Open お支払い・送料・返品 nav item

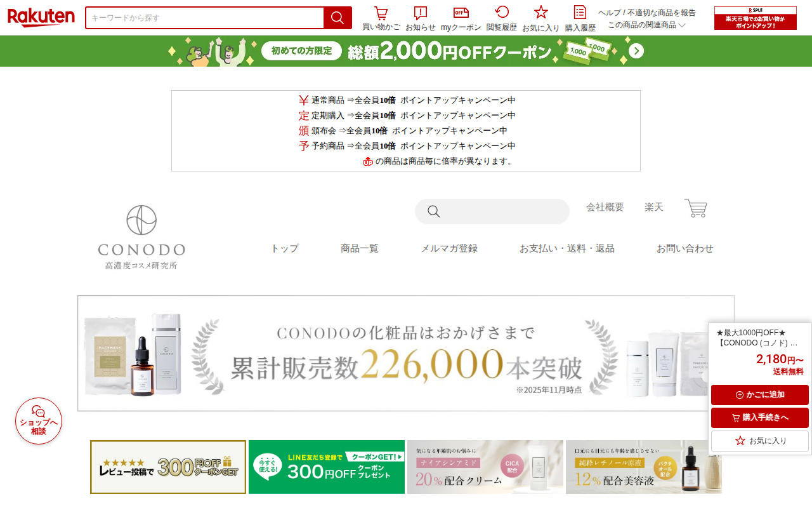coord(567,248)
